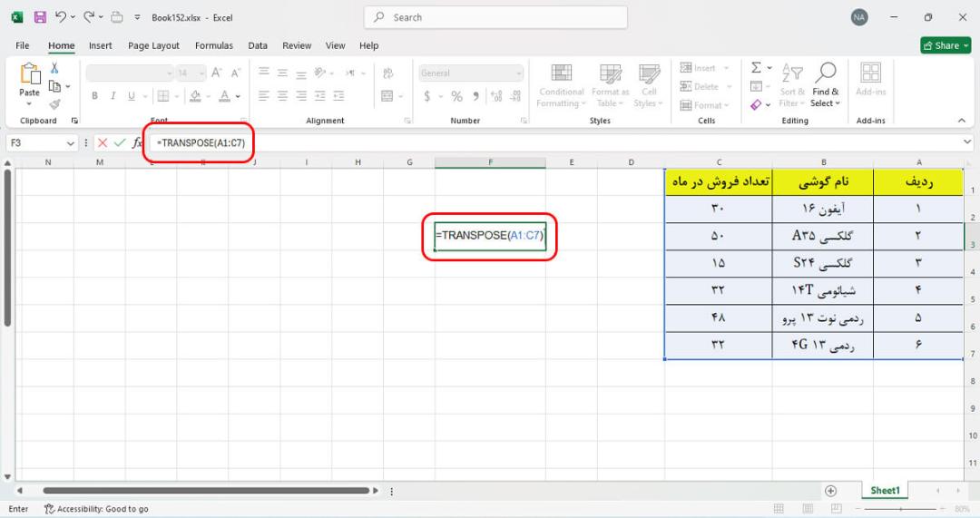This screenshot has height=518, width=980.
Task: Toggle Bold formatting
Action: tap(94, 95)
